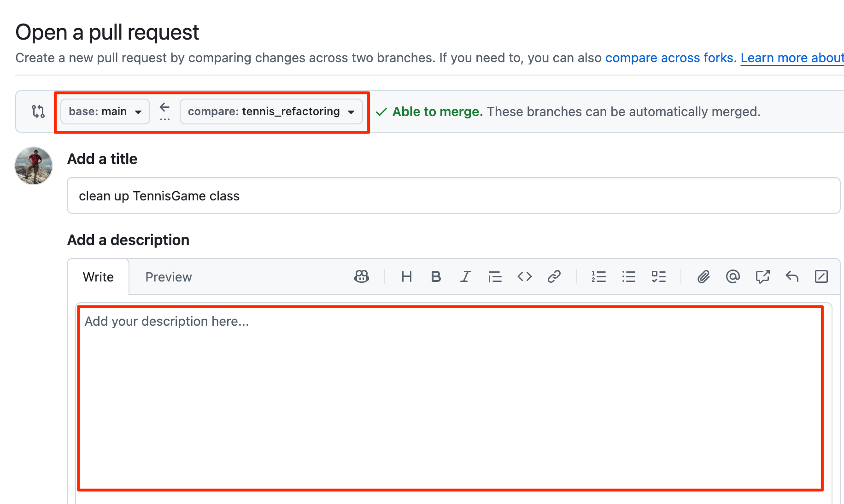Click in the pull request title field
The width and height of the screenshot is (844, 504).
[453, 196]
